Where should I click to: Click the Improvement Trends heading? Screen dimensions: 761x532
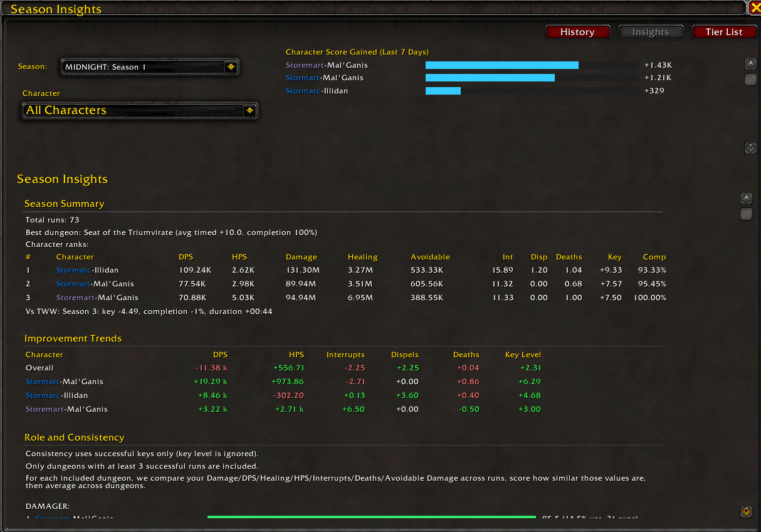[x=73, y=338]
